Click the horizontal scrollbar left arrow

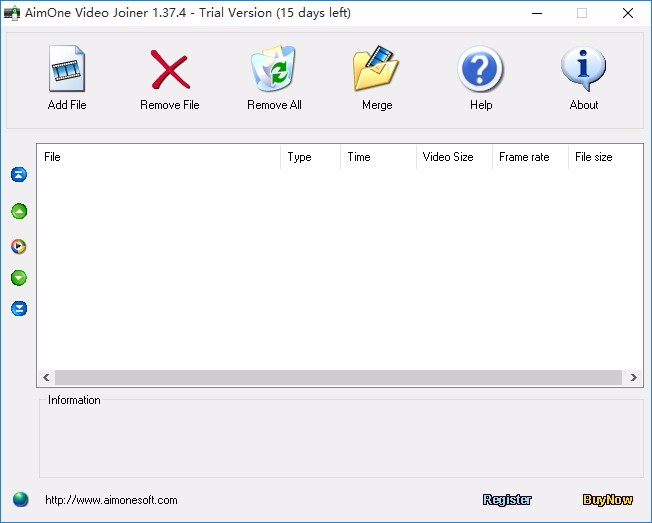click(46, 377)
